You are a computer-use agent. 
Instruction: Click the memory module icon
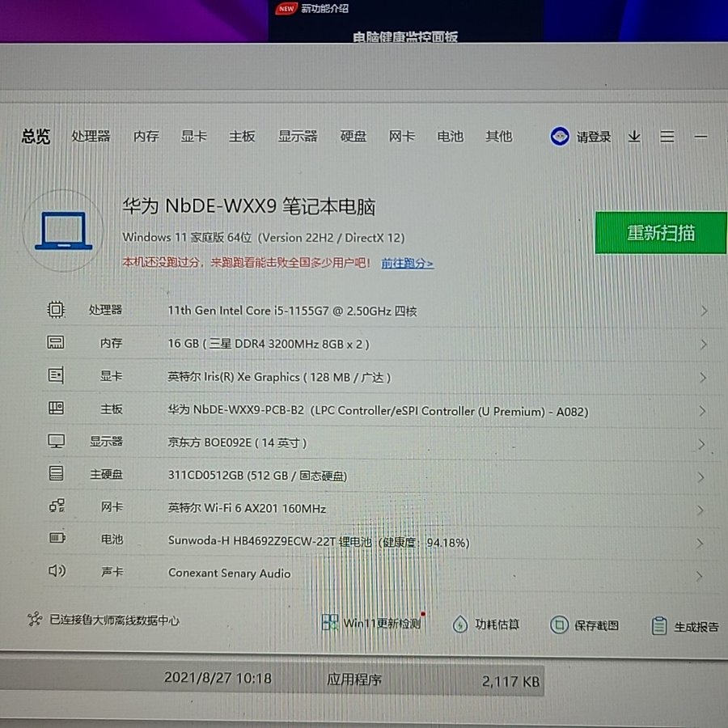point(56,343)
